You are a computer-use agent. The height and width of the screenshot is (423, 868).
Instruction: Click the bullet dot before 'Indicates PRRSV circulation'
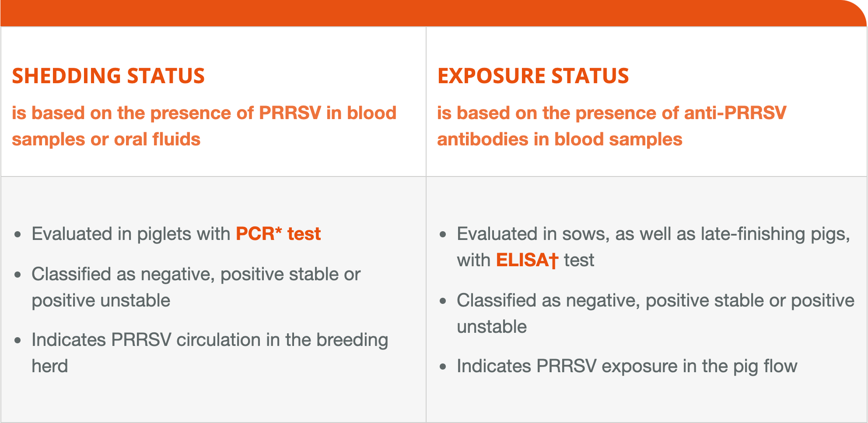[17, 341]
